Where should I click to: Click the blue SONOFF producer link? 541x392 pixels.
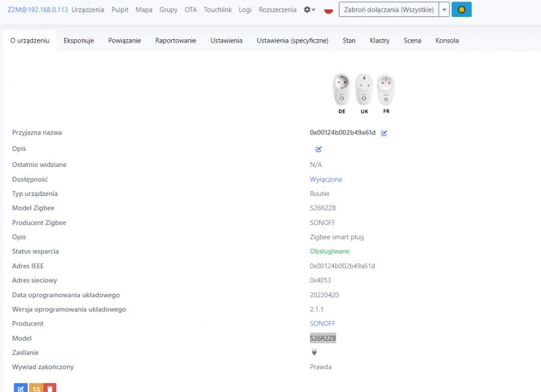(323, 323)
